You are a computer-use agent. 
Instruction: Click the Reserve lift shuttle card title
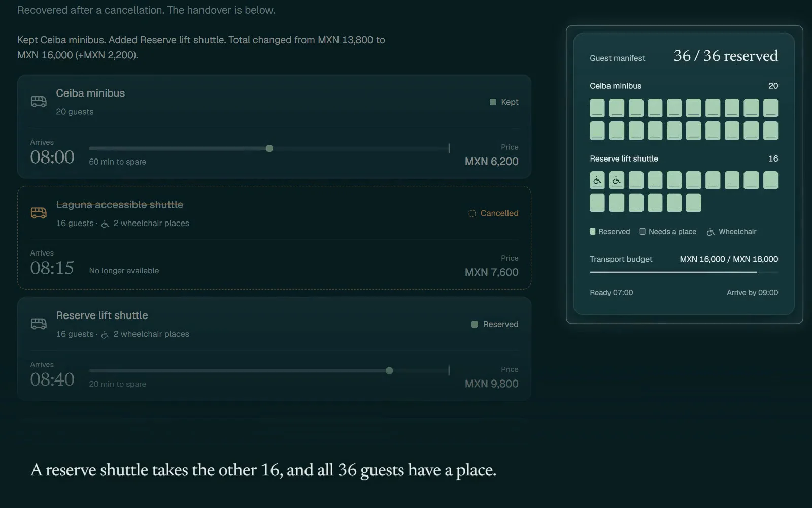pyautogui.click(x=102, y=315)
